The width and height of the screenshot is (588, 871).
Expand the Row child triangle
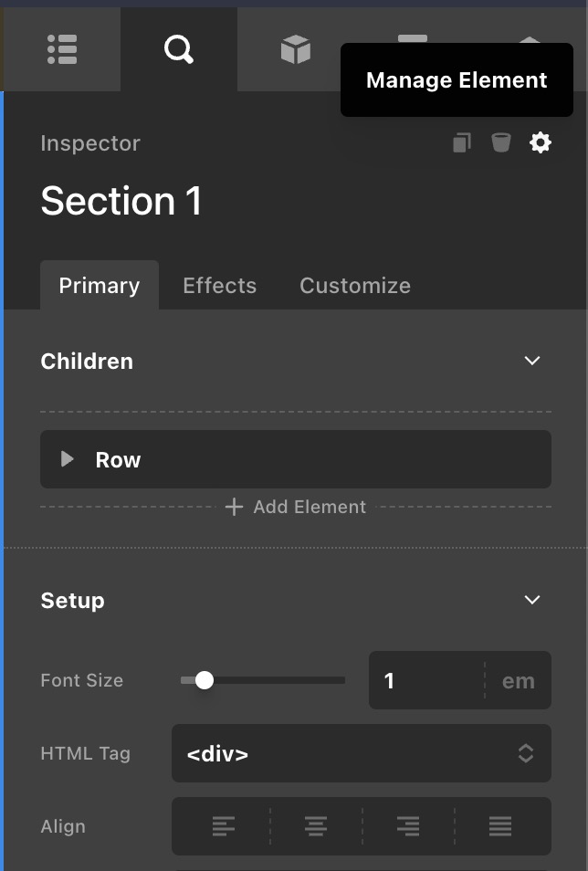click(x=67, y=459)
